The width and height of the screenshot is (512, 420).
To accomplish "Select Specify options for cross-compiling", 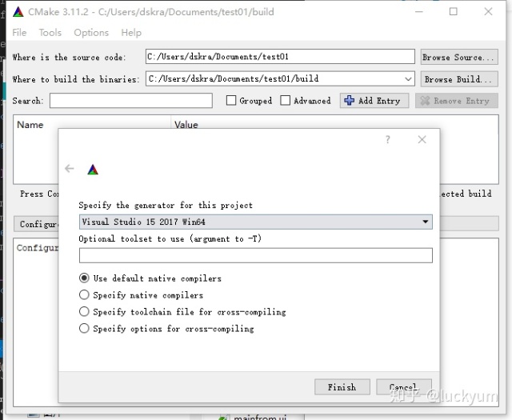I will coord(84,328).
